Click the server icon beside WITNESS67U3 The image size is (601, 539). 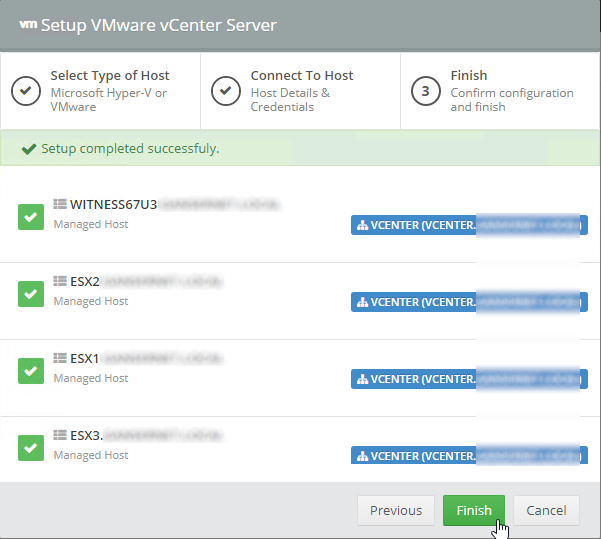click(60, 204)
